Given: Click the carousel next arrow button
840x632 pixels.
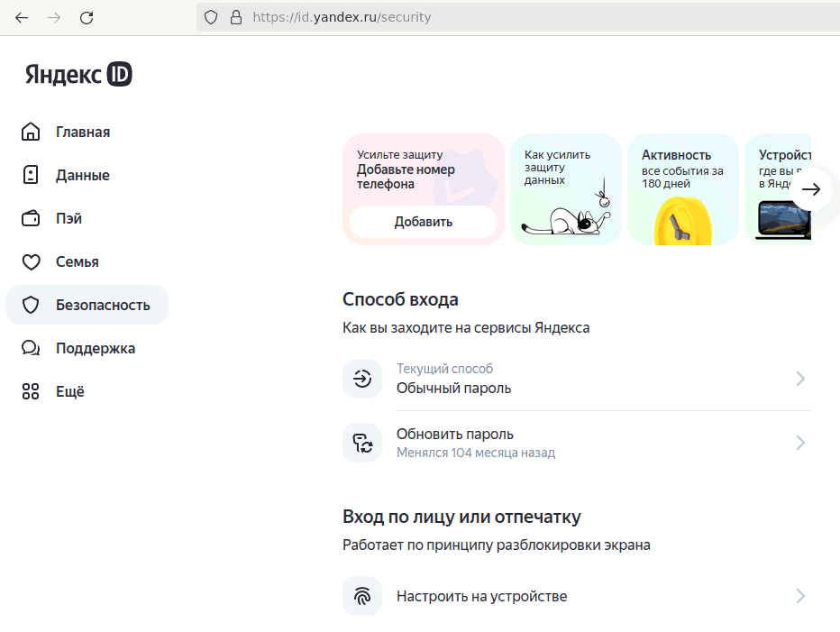Looking at the screenshot, I should click(x=811, y=188).
